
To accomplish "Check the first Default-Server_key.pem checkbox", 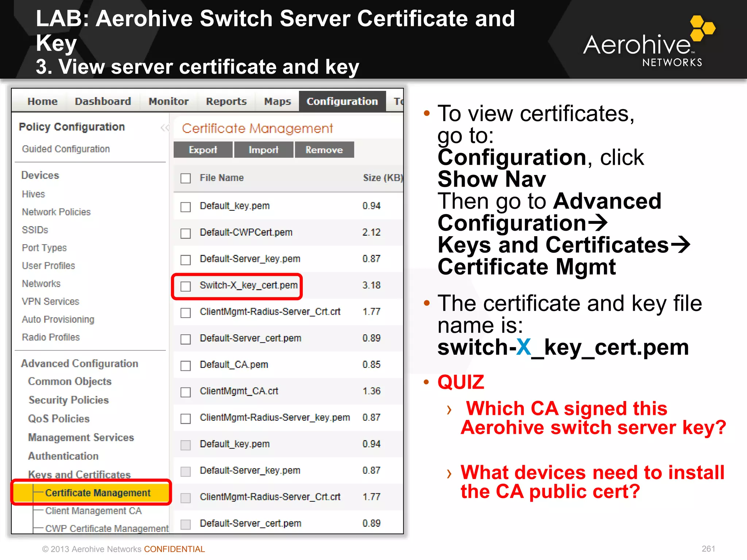I will tap(186, 260).
